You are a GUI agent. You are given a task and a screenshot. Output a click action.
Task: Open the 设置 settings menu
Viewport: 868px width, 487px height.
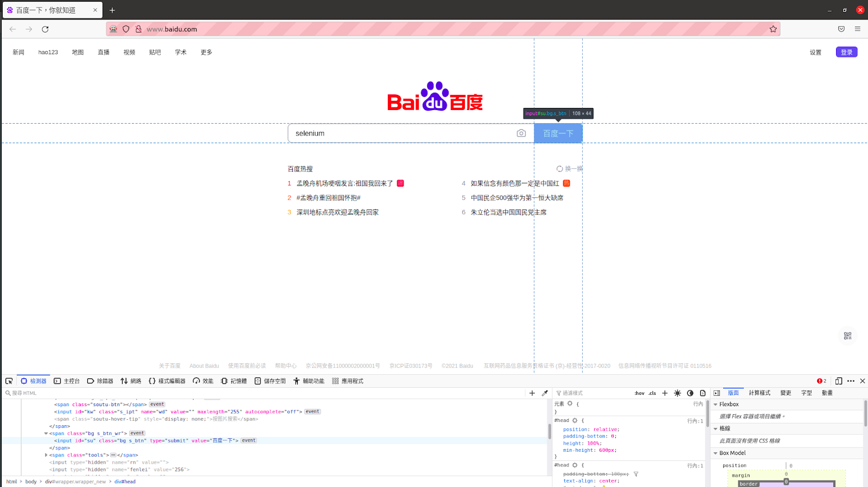click(816, 53)
